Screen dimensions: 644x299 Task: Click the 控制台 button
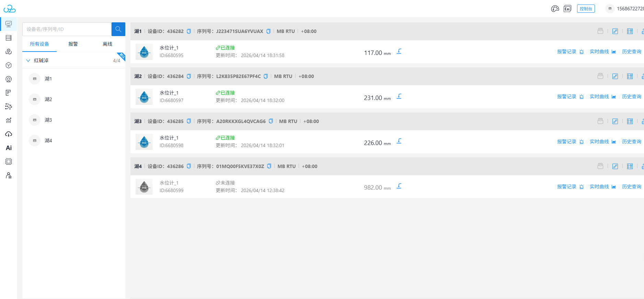tap(586, 9)
